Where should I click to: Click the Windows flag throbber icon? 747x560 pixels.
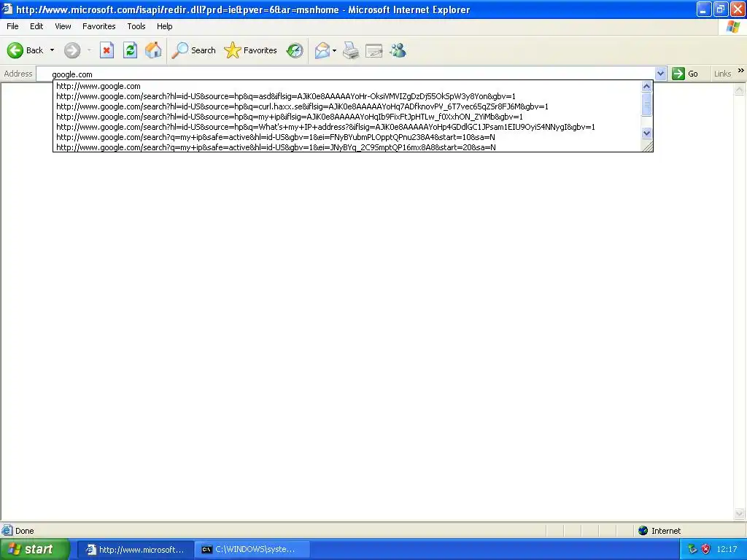(732, 27)
